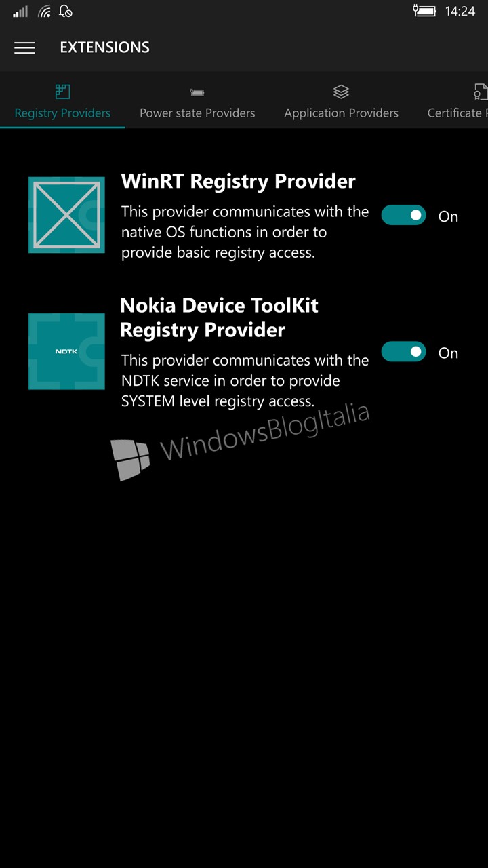The image size is (488, 868).
Task: Tap the WinRT Registry Provider title
Action: pyautogui.click(x=238, y=182)
